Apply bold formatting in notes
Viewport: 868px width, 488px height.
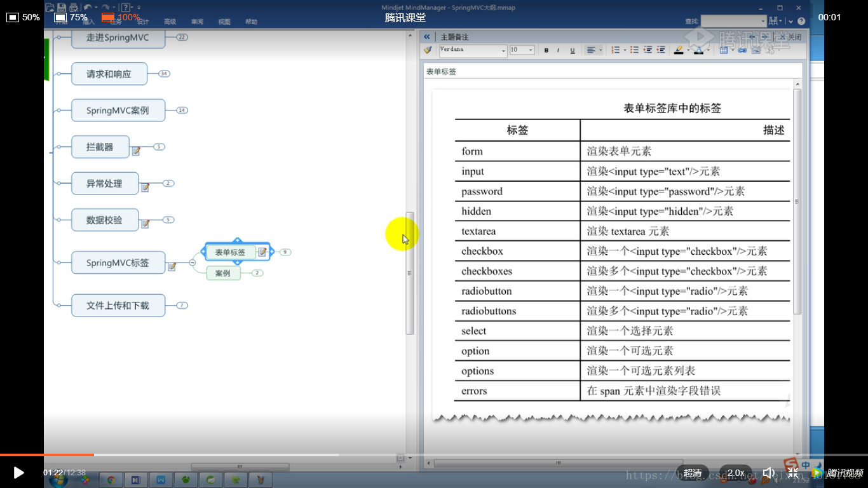click(x=546, y=50)
